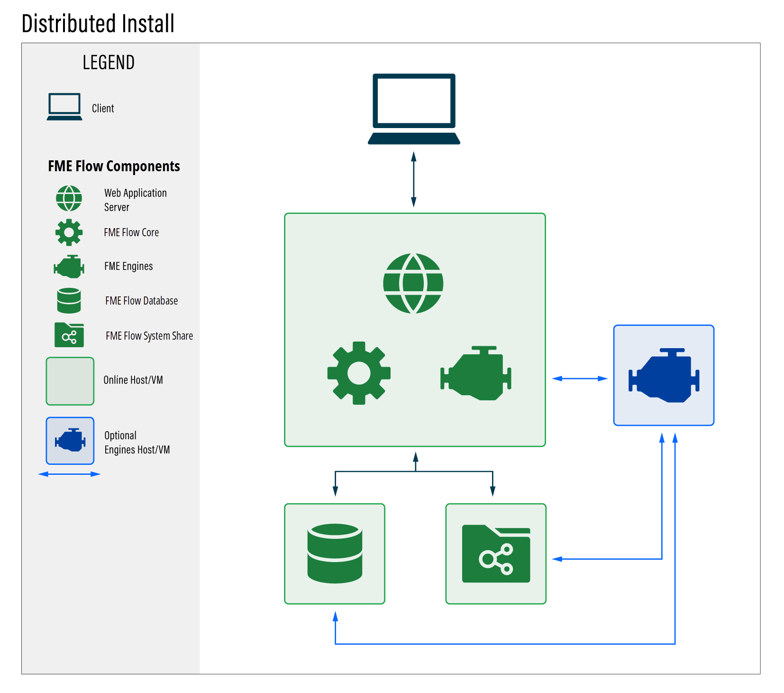Click the green Online Host/VM legend swatch

coord(70,381)
